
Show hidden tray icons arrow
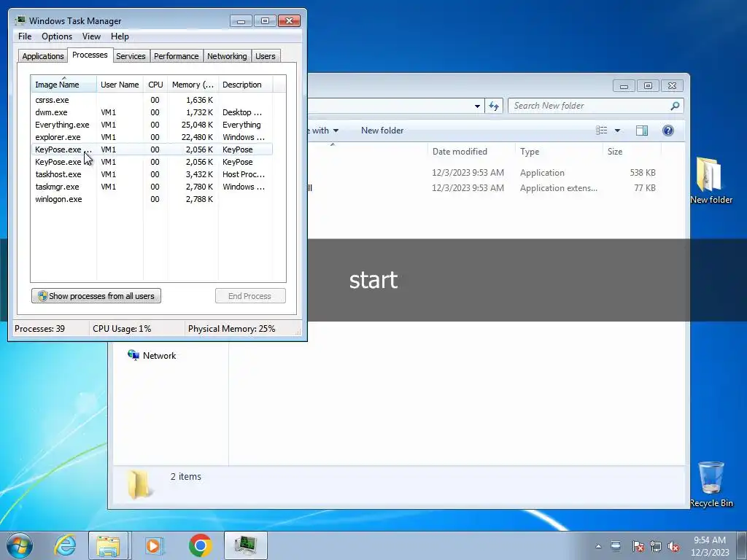click(x=598, y=546)
